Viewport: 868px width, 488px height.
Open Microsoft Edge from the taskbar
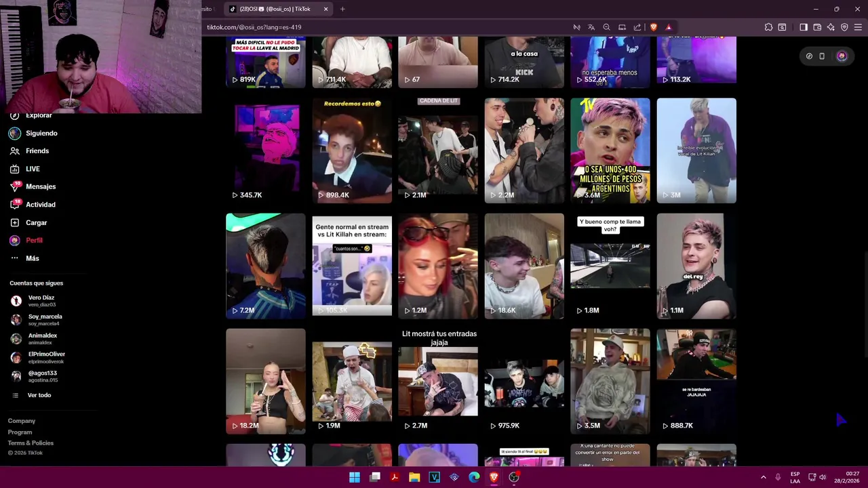[x=474, y=477]
